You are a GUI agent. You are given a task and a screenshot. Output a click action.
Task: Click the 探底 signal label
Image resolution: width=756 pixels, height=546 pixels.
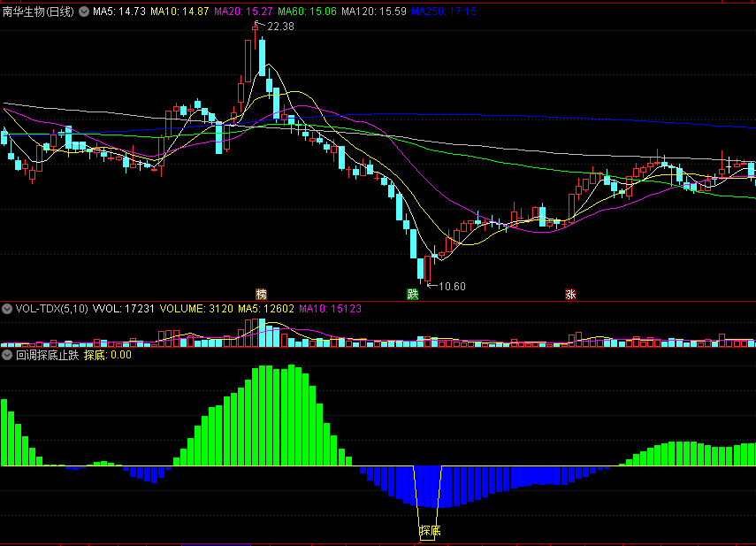pos(430,531)
